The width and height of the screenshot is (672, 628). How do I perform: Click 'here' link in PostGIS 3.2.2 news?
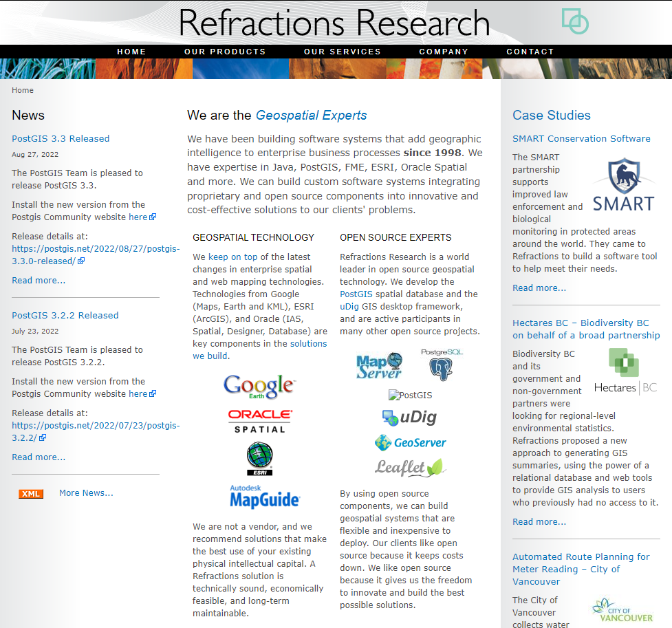(x=138, y=393)
